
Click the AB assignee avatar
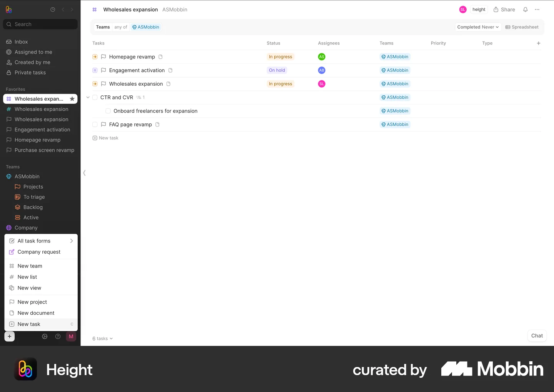tap(322, 70)
